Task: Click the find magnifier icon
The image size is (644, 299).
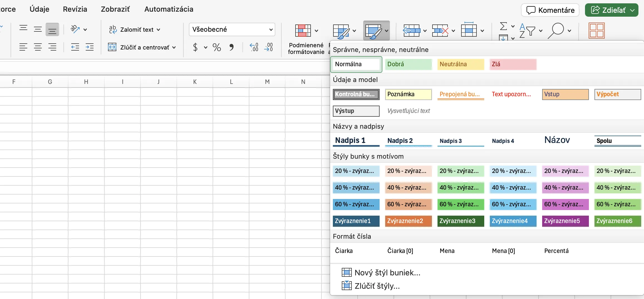Action: tap(556, 31)
